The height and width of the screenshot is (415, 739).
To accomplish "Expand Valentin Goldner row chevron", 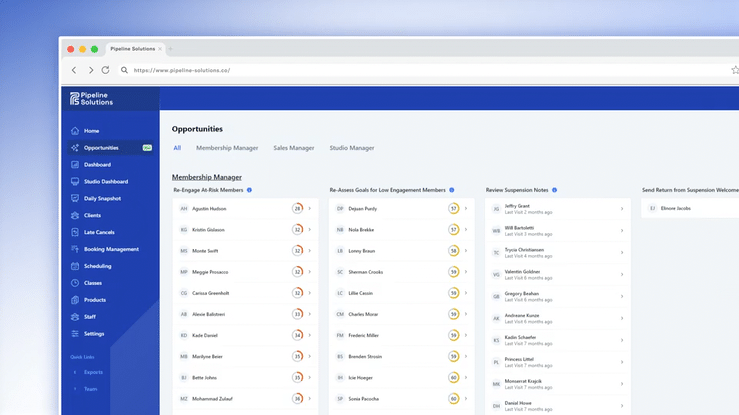I will (x=622, y=275).
